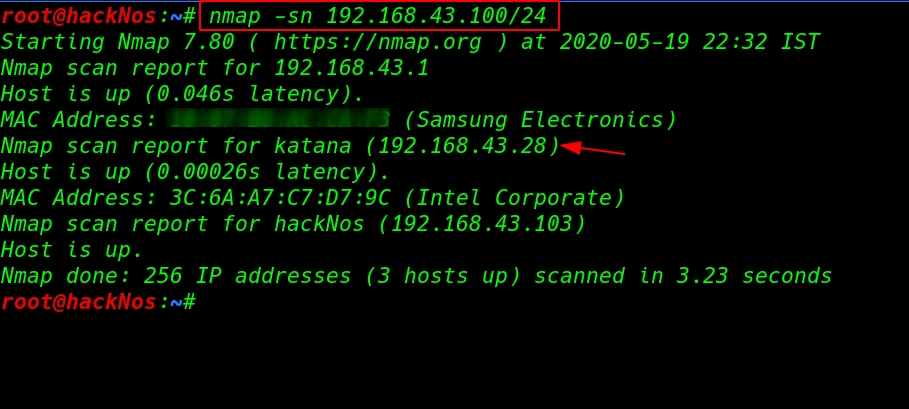The width and height of the screenshot is (909, 409).
Task: Click the hostname 'katana'
Action: (313, 146)
